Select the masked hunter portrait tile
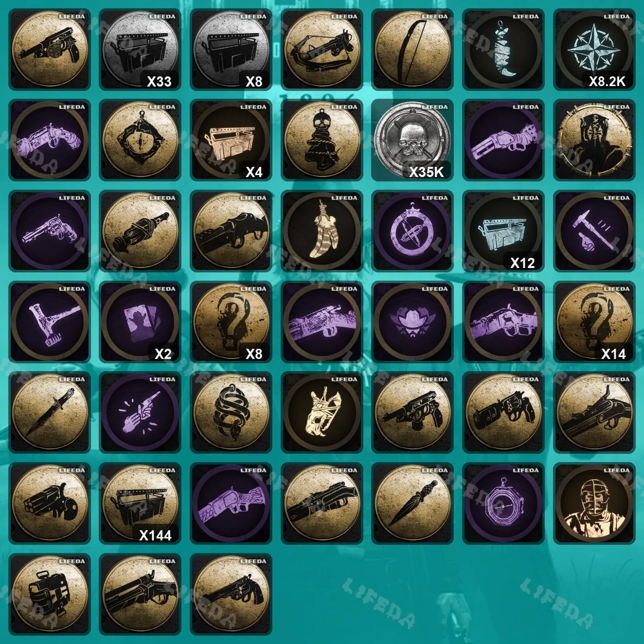The image size is (644, 644). [x=594, y=503]
